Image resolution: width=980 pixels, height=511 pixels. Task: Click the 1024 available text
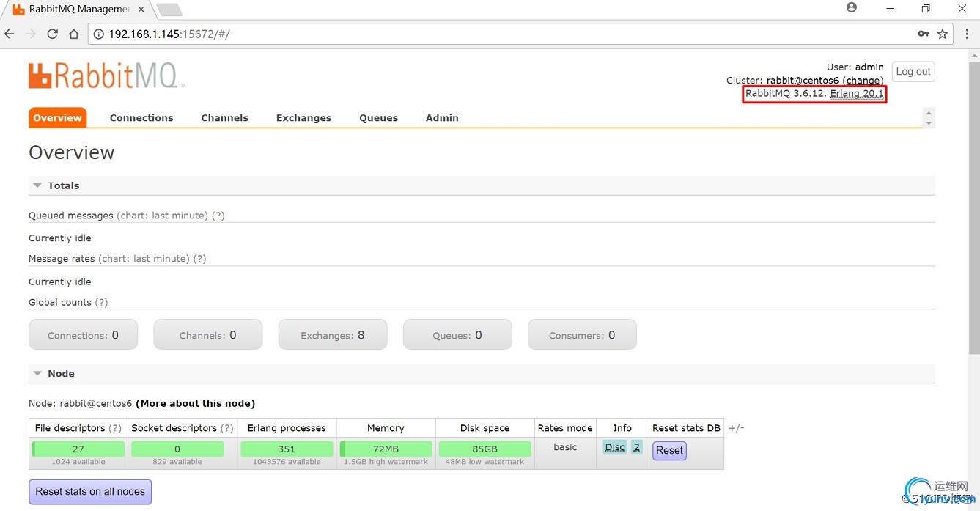78,462
